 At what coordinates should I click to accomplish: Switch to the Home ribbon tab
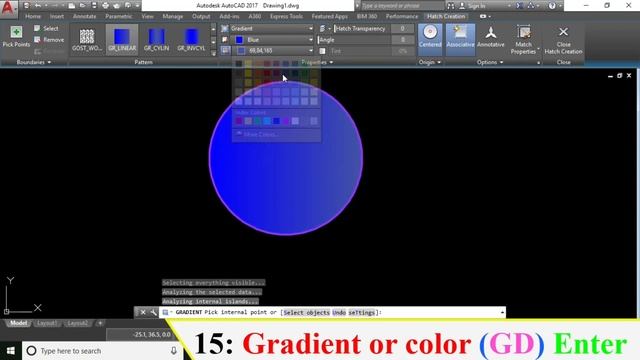[x=33, y=16]
